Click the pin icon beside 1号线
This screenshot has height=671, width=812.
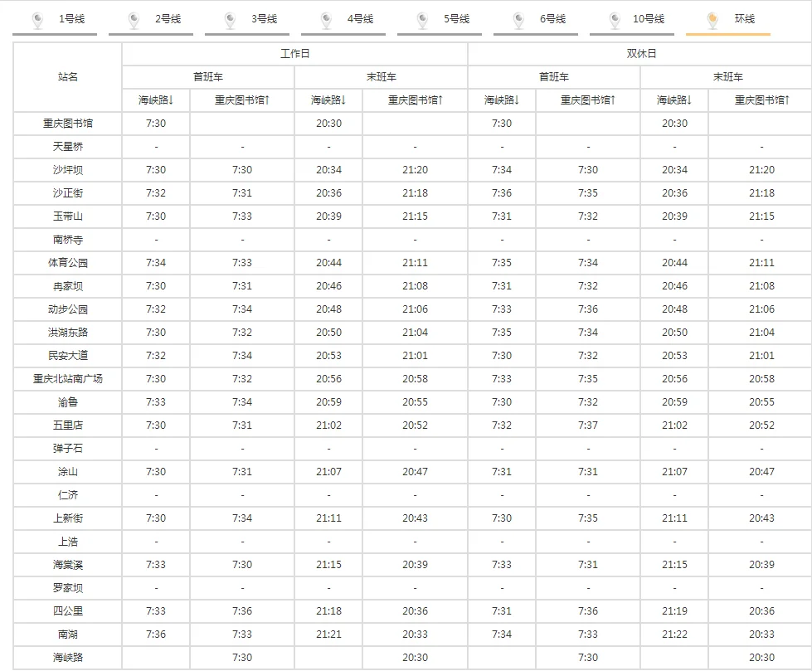(37, 20)
